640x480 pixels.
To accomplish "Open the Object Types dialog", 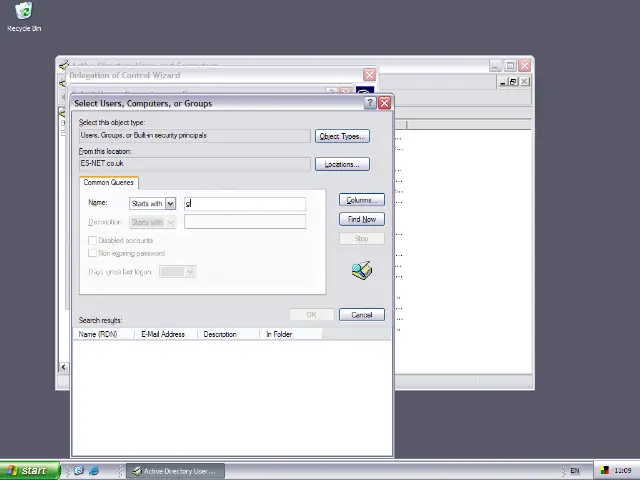I will tap(342, 136).
